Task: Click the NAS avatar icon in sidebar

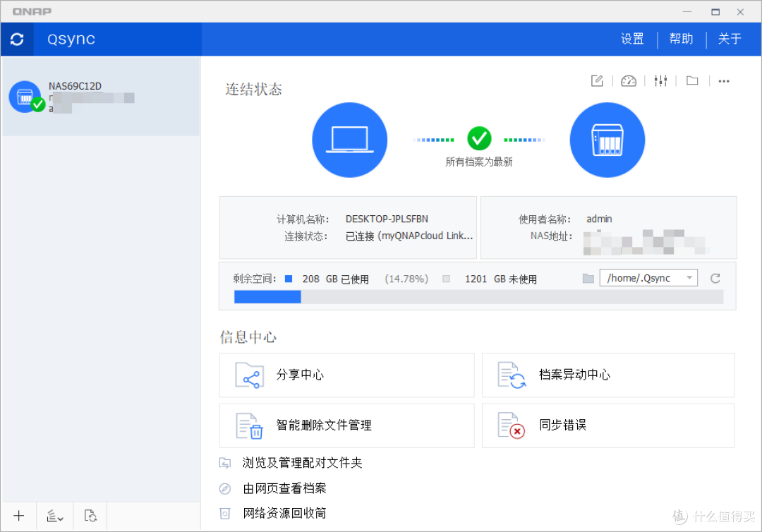Action: coord(26,97)
